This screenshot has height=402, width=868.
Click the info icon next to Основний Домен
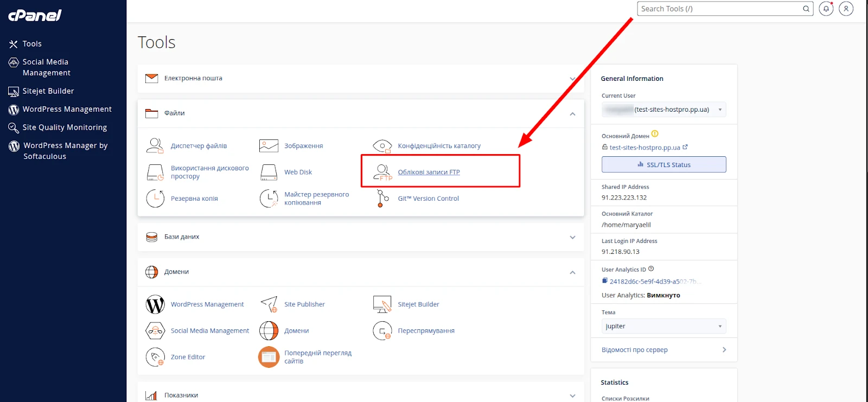[655, 134]
